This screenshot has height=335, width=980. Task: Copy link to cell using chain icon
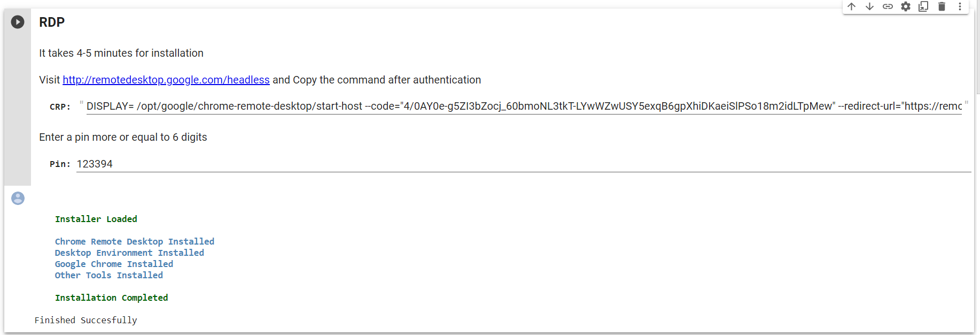coord(888,6)
